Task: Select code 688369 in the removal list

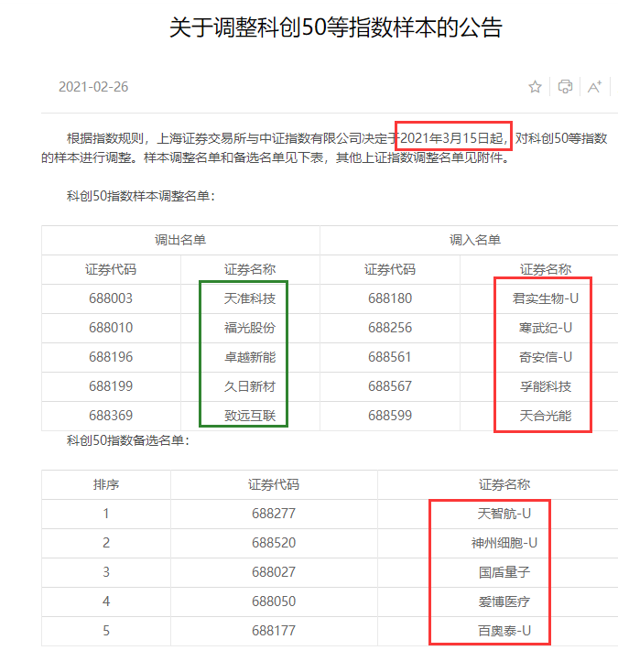Action: coord(111,416)
